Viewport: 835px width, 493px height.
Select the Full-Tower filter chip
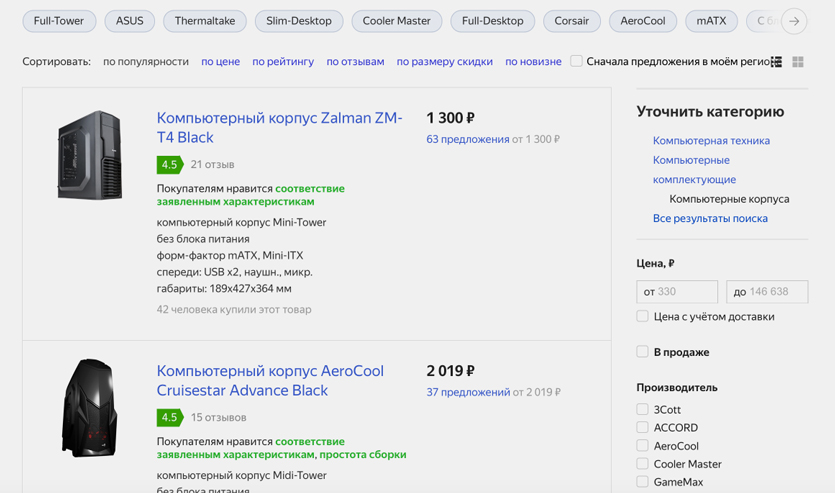pos(59,20)
